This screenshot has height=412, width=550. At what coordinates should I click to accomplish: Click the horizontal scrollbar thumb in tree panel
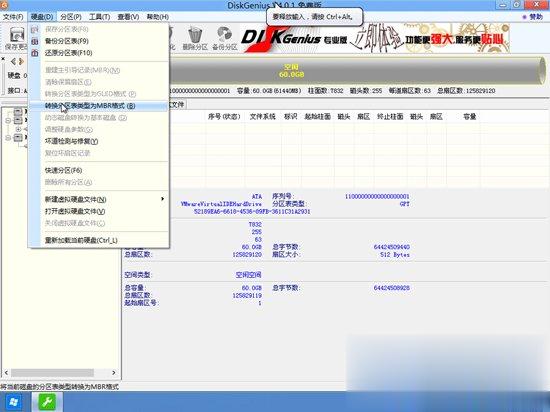point(53,373)
